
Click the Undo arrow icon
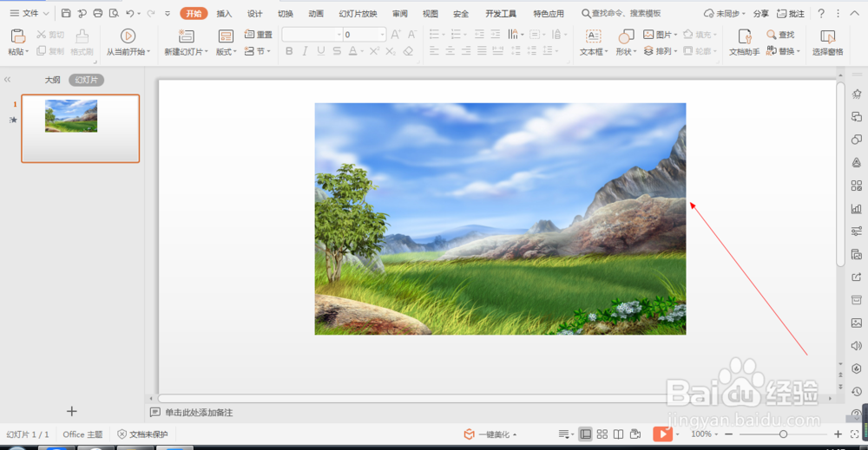(x=130, y=13)
